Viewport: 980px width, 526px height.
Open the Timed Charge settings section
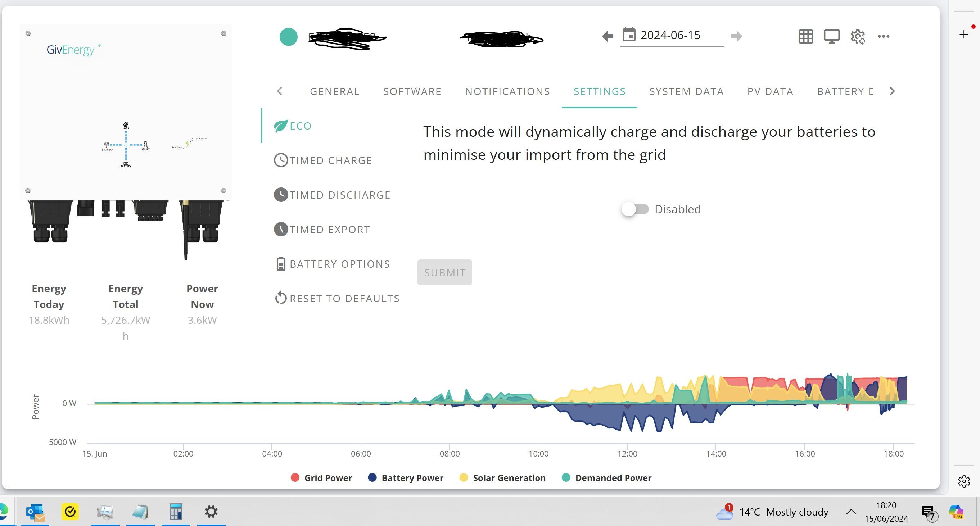click(x=323, y=160)
